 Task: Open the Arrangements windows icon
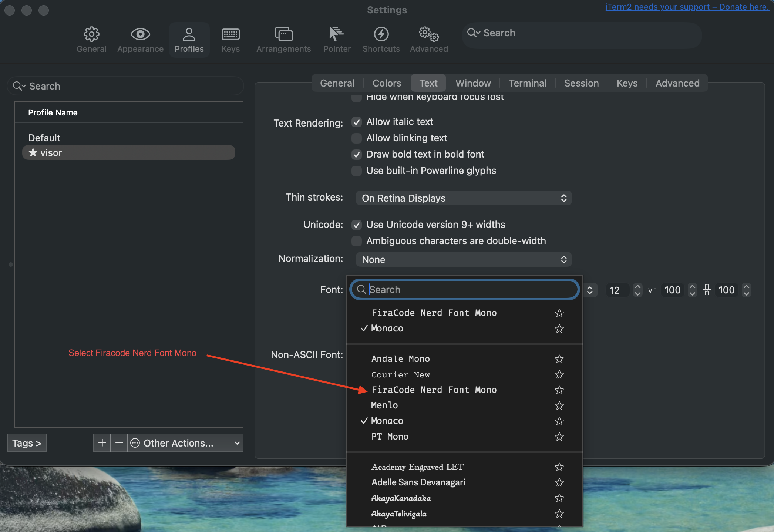[284, 34]
